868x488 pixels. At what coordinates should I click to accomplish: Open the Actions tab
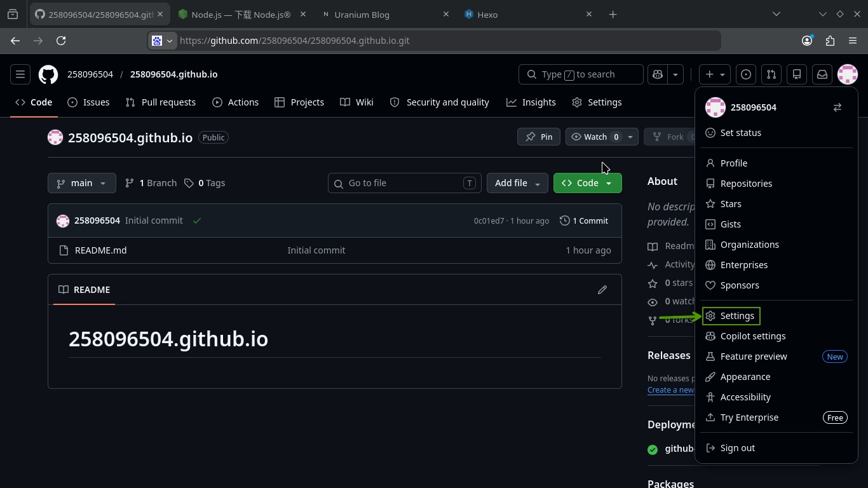[235, 102]
